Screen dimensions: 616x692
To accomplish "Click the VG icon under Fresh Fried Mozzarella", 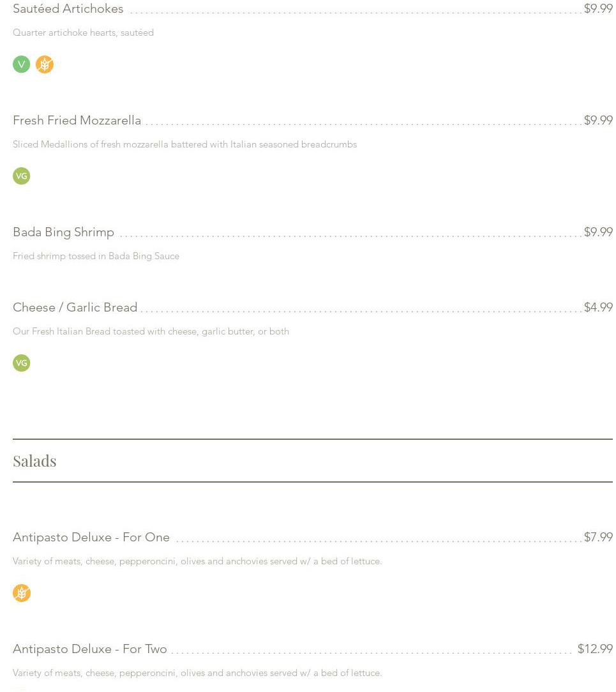I will 21,176.
